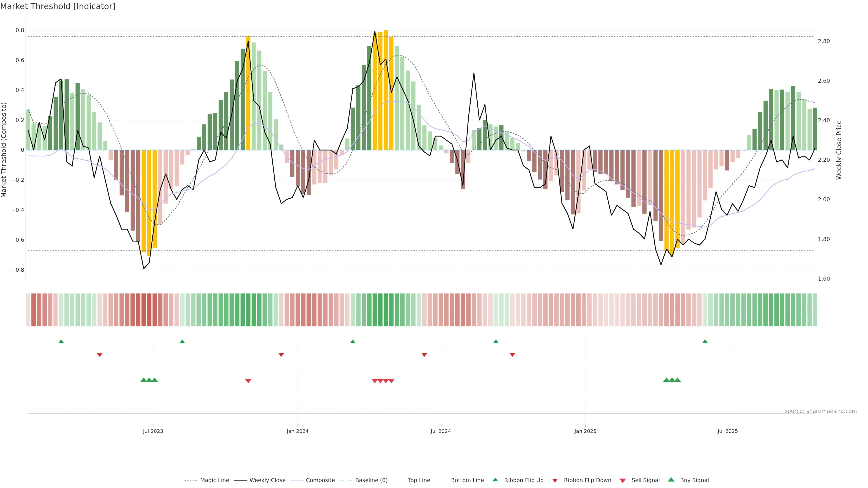Click the Jul 2025 axis label
Image resolution: width=868 pixels, height=488 pixels.
point(727,431)
